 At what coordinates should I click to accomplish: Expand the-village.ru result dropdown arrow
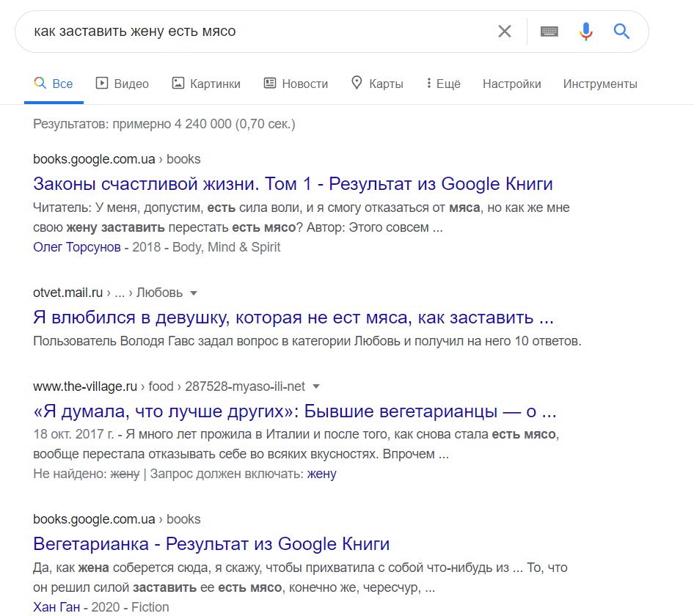point(316,386)
